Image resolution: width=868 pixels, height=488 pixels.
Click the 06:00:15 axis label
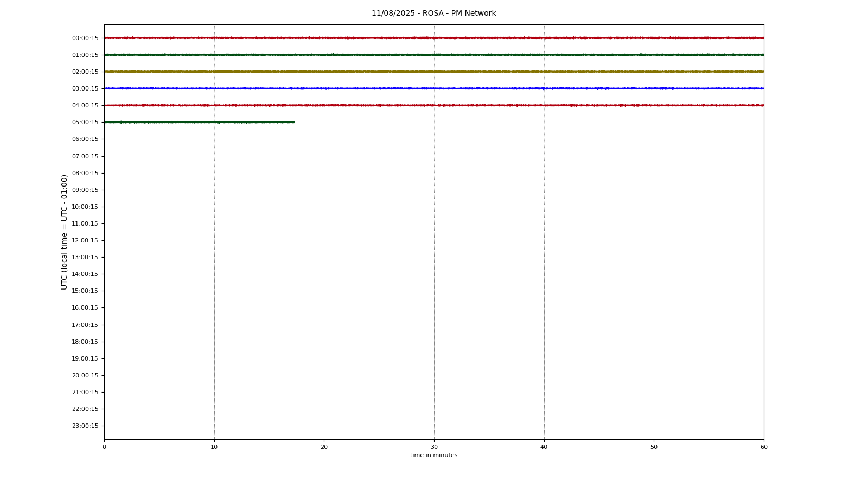coord(85,139)
